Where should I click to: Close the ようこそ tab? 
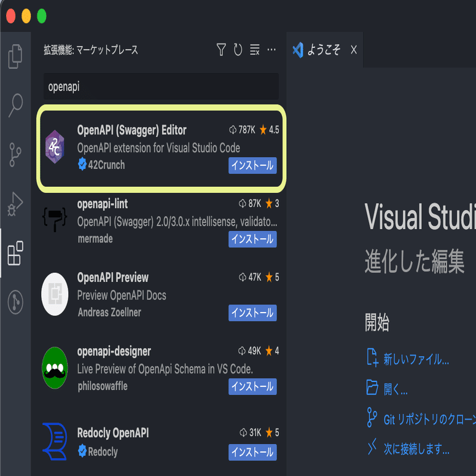click(354, 50)
